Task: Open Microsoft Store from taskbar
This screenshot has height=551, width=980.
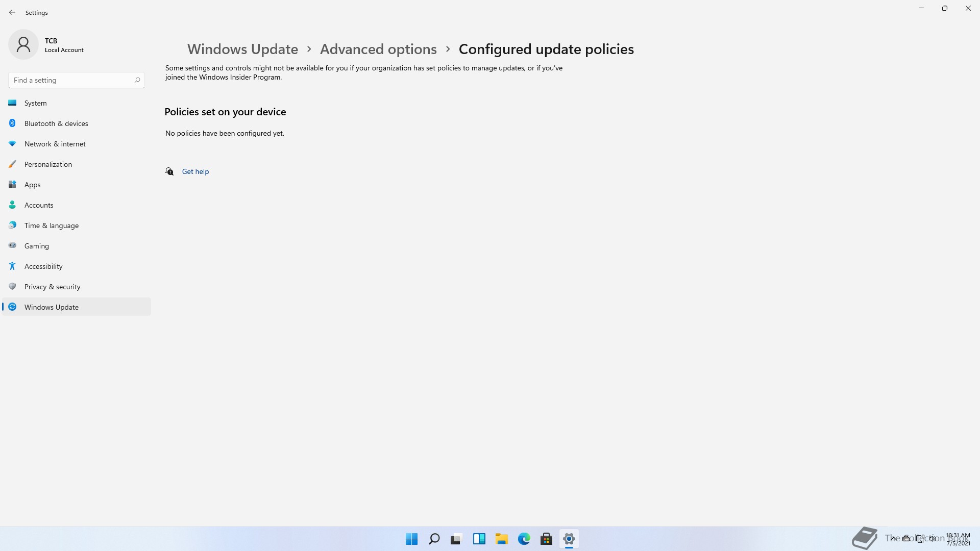Action: click(546, 539)
